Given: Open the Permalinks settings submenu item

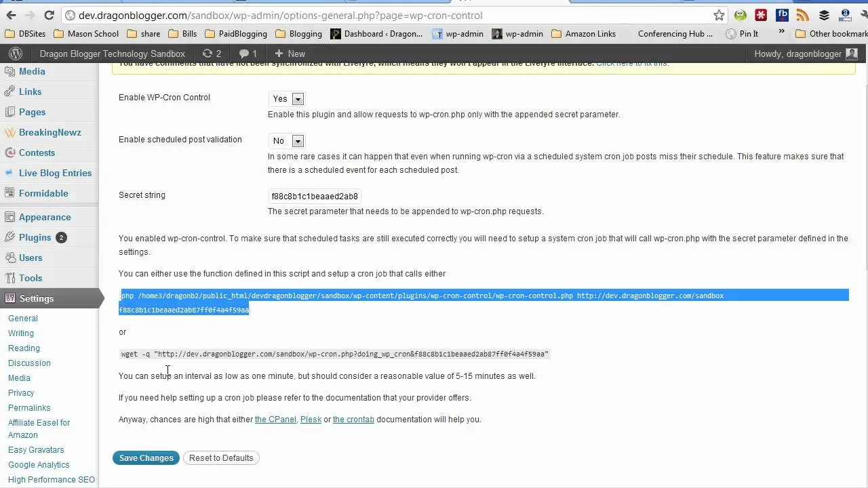Looking at the screenshot, I should (x=29, y=408).
